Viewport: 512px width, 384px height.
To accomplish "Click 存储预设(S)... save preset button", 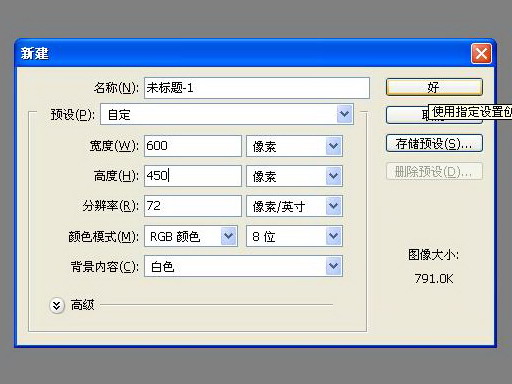I will click(x=434, y=143).
